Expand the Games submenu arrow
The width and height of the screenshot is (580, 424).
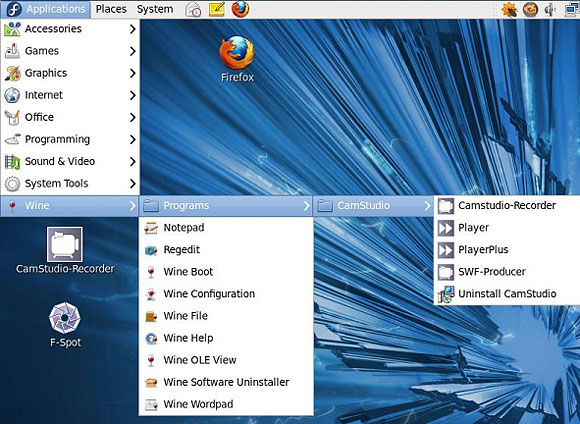(x=132, y=51)
